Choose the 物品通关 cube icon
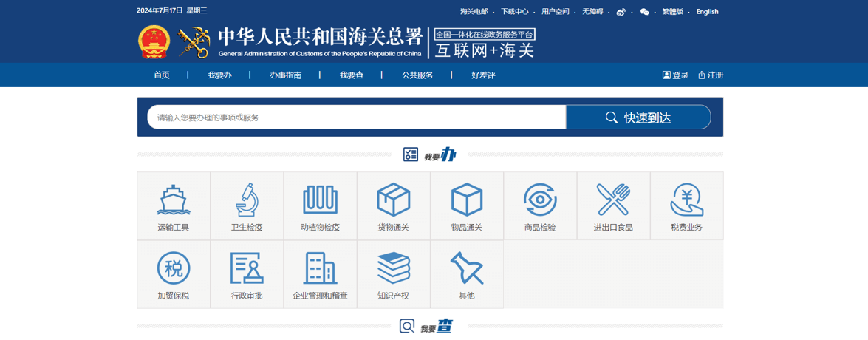 click(467, 200)
